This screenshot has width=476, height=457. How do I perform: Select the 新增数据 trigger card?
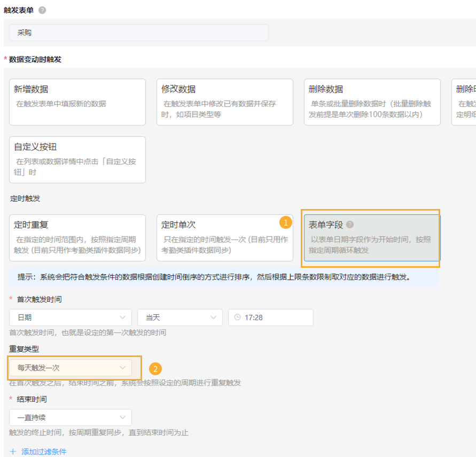(x=77, y=102)
